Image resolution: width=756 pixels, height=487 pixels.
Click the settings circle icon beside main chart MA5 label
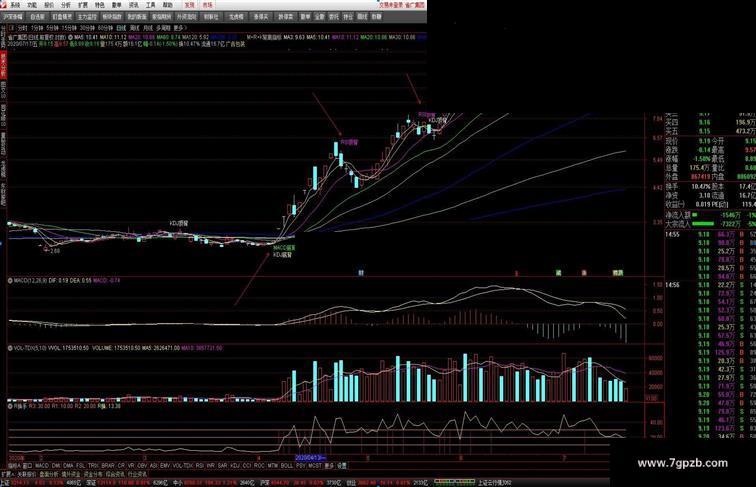click(70, 37)
